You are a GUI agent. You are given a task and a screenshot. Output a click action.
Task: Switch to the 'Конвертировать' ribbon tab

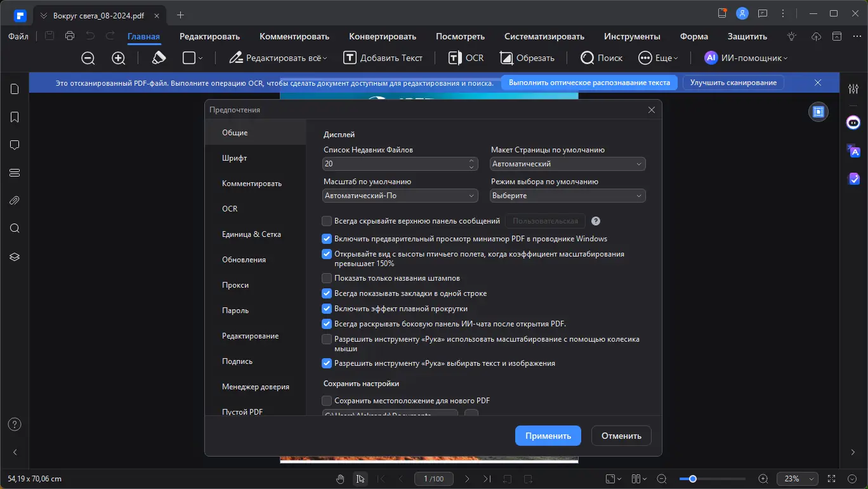(383, 36)
